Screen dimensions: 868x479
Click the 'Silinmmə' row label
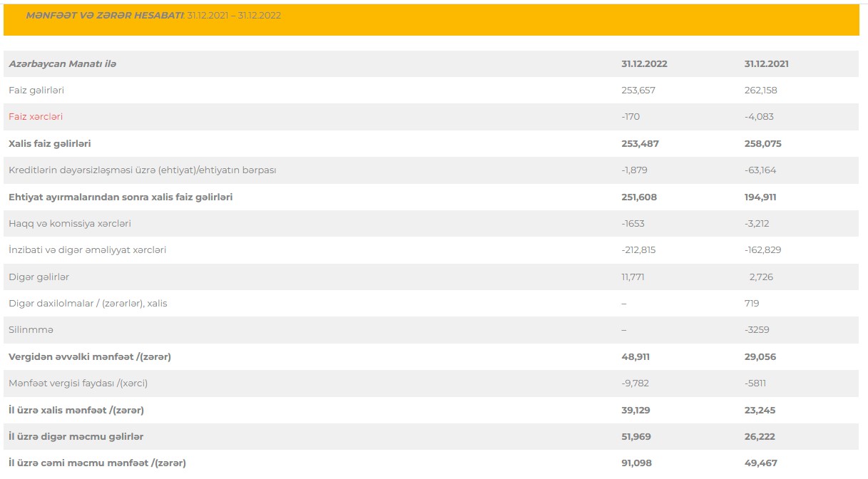pos(31,330)
